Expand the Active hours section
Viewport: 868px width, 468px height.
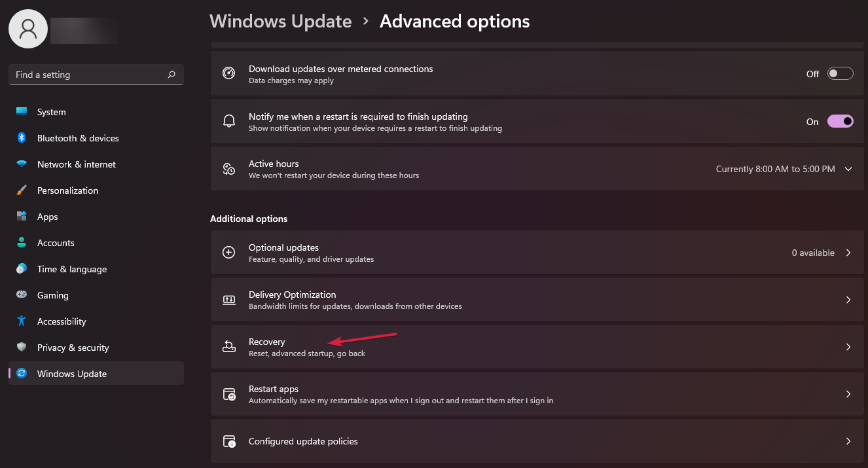[x=848, y=168]
